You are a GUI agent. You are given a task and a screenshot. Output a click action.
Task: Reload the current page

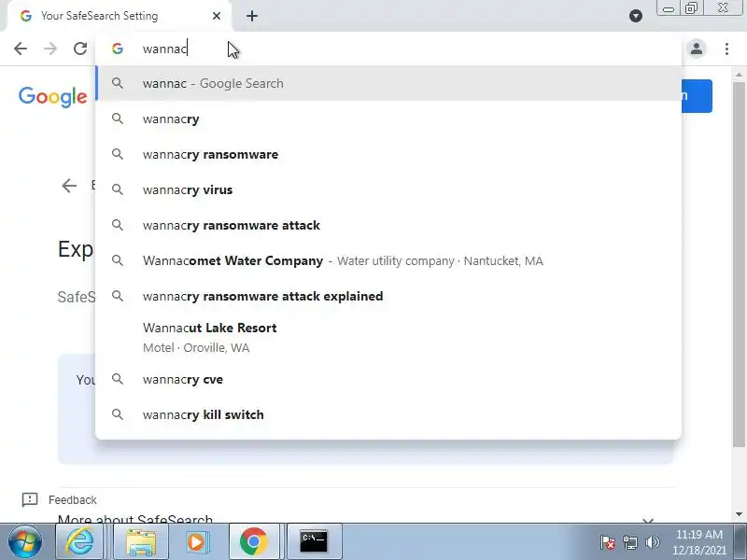coord(80,49)
